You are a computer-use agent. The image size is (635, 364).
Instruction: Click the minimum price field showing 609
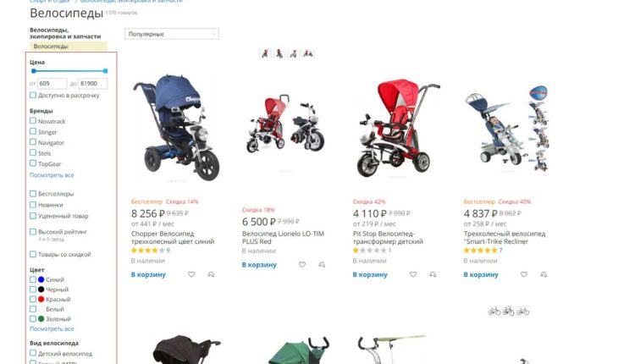[x=52, y=84]
